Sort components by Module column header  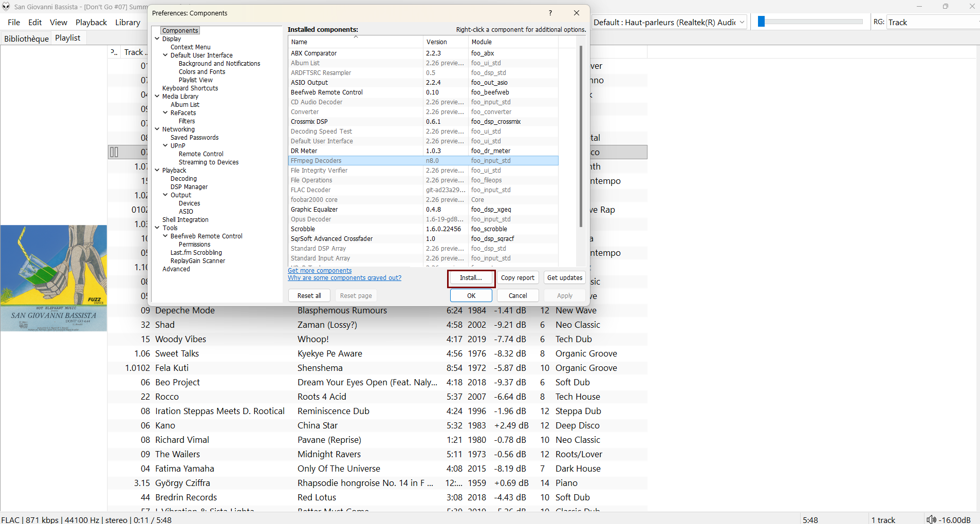(x=513, y=42)
